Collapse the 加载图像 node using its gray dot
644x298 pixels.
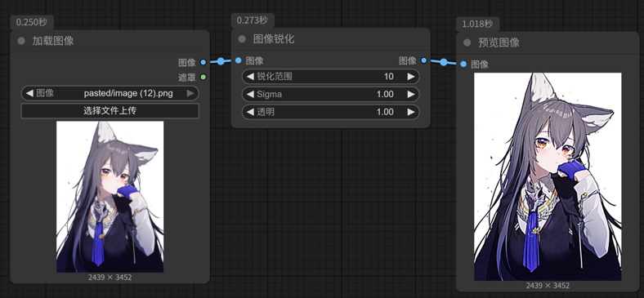[21, 41]
